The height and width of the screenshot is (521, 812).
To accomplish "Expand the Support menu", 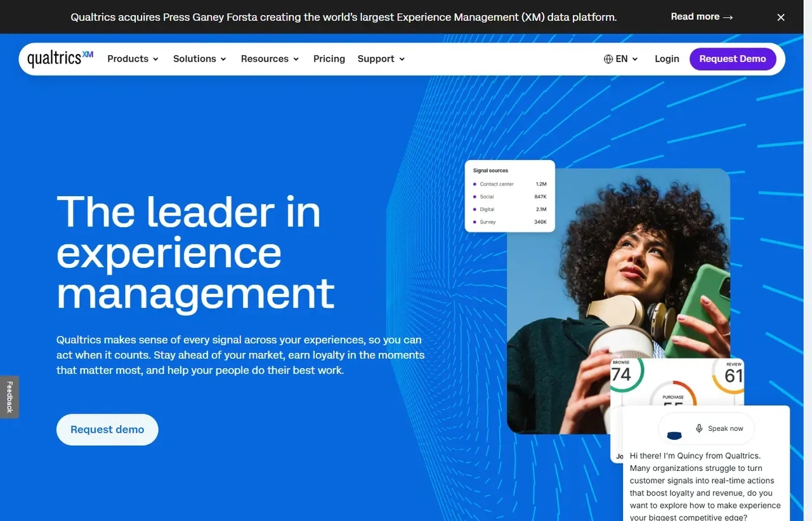I will tap(381, 58).
